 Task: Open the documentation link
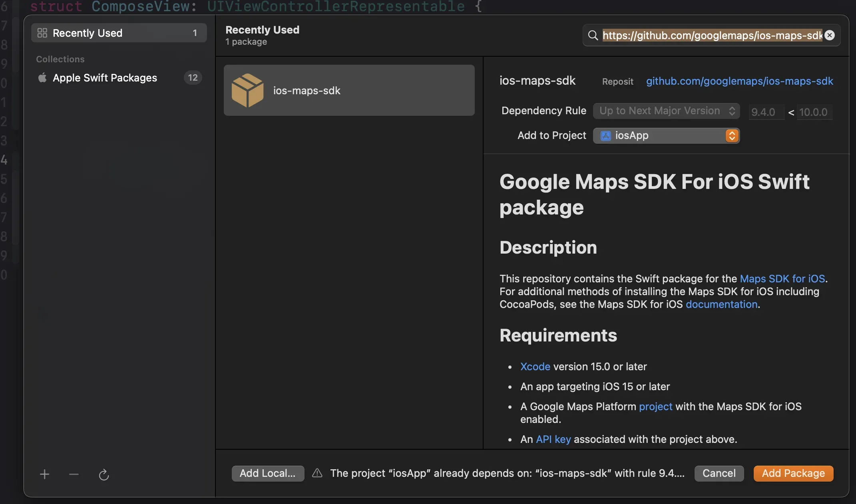(721, 304)
